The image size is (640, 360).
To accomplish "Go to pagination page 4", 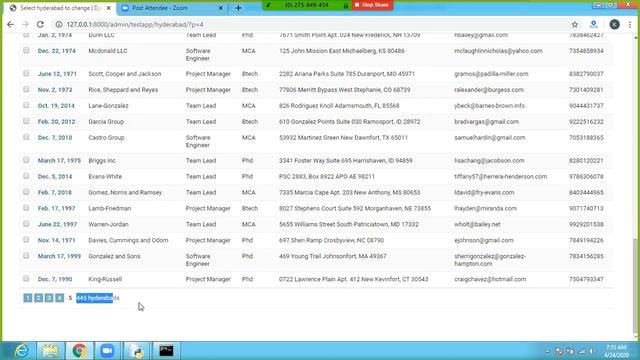I will (x=59, y=298).
